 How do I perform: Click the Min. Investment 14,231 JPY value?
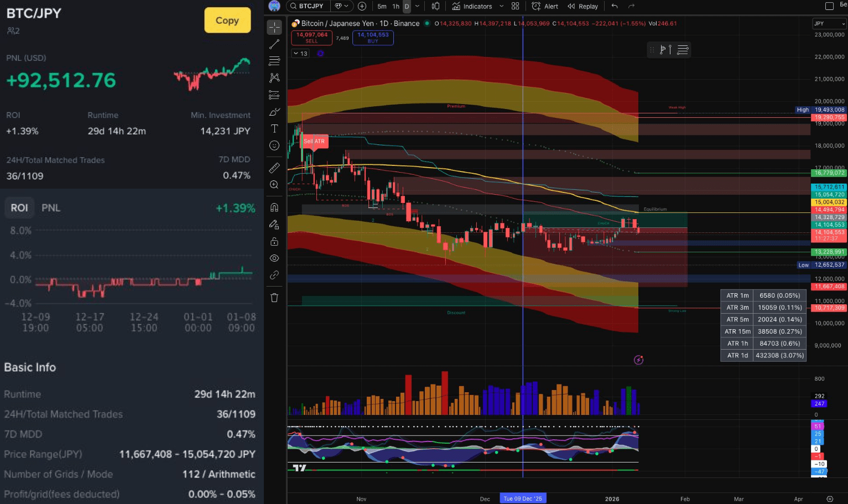(x=225, y=131)
